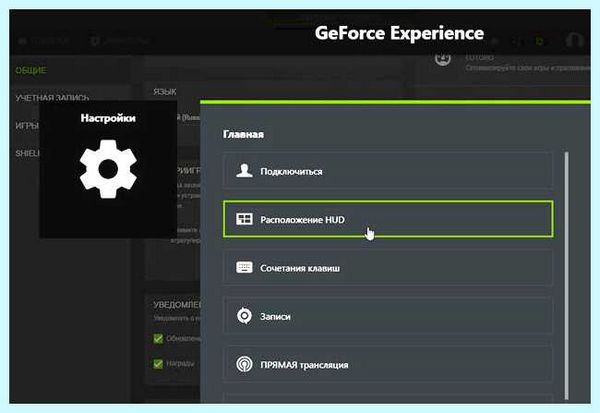The height and width of the screenshot is (413, 600).
Task: Open ПРЯМАЯ трансляция broadcast settings
Action: pyautogui.click(x=388, y=364)
